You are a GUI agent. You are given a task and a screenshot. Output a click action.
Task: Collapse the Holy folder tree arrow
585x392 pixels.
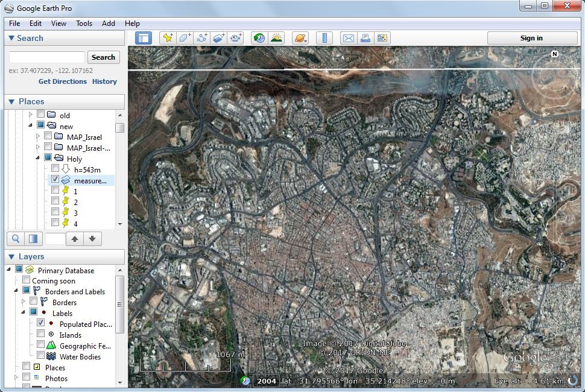(37, 158)
